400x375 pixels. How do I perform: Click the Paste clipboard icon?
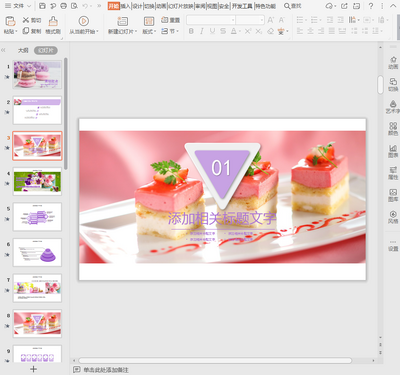coord(10,21)
